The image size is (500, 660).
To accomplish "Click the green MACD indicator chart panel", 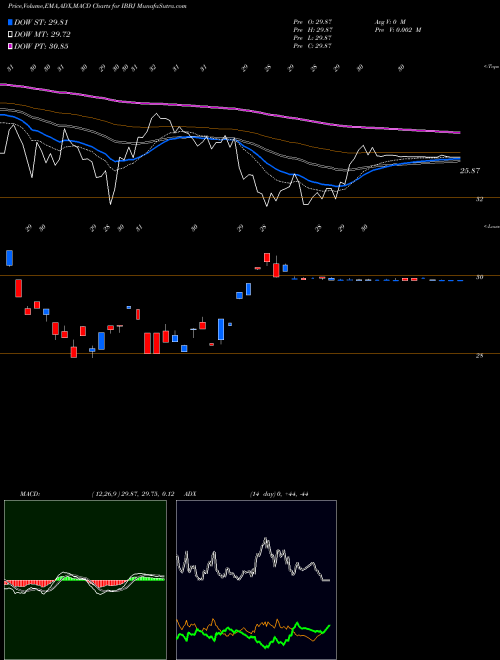I will 85,580.
